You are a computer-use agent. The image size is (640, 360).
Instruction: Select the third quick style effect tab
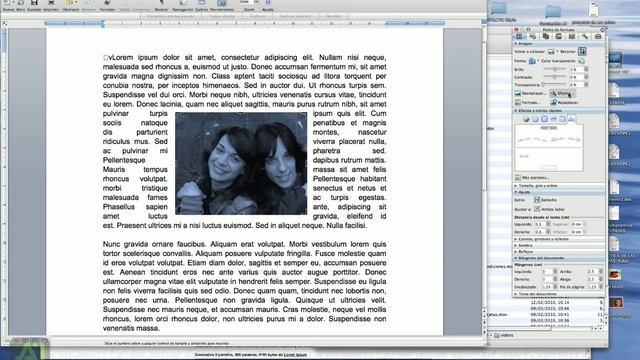pos(544,119)
